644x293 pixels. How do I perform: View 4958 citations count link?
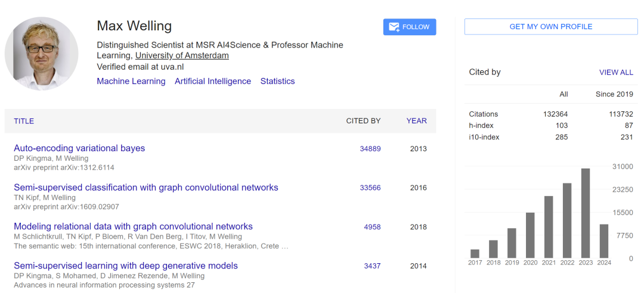click(372, 227)
